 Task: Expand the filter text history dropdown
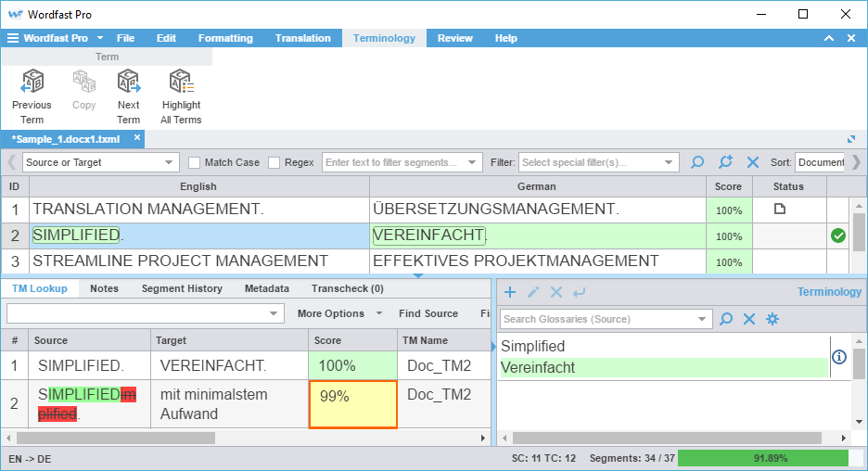472,162
